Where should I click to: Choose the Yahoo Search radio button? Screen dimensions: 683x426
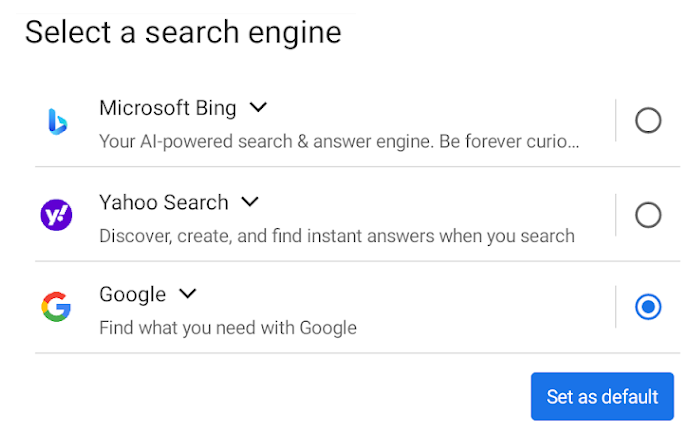tap(648, 214)
